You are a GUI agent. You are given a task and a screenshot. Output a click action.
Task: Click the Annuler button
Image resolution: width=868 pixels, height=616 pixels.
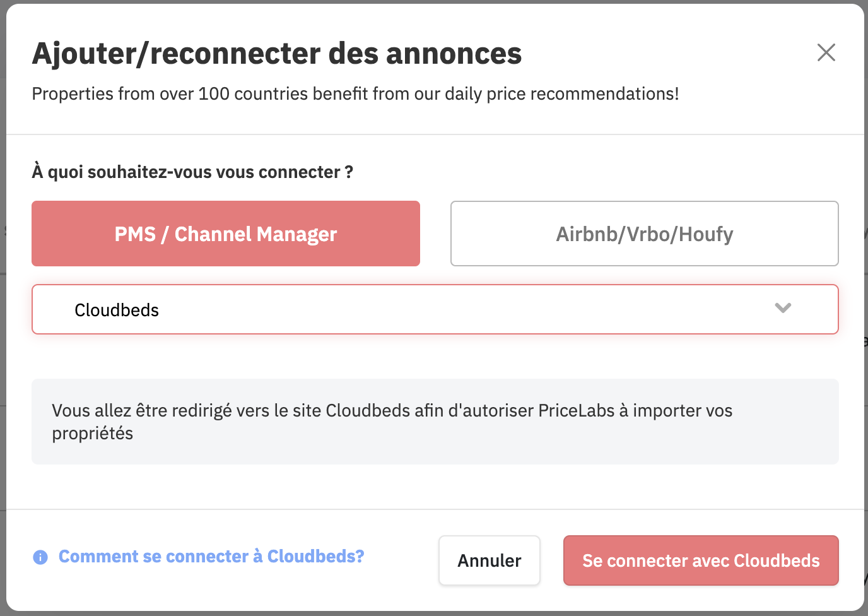pos(490,560)
